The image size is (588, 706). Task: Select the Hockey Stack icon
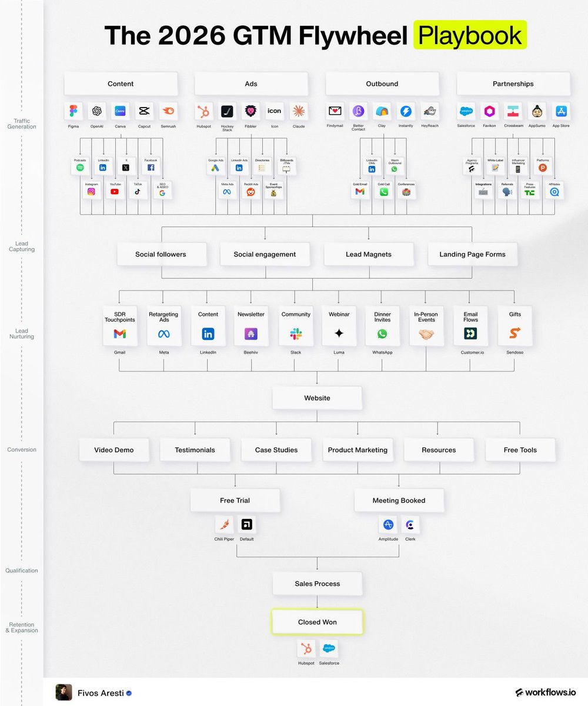pos(227,111)
